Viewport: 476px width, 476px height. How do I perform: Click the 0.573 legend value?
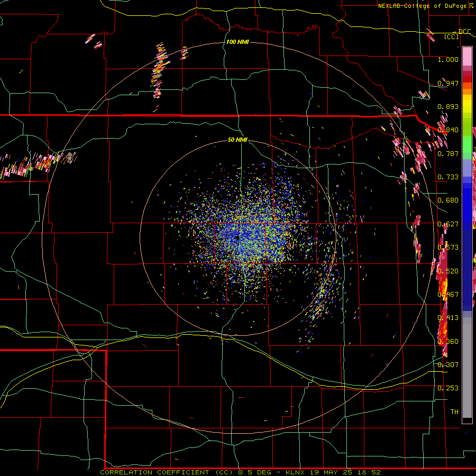pyautogui.click(x=448, y=248)
